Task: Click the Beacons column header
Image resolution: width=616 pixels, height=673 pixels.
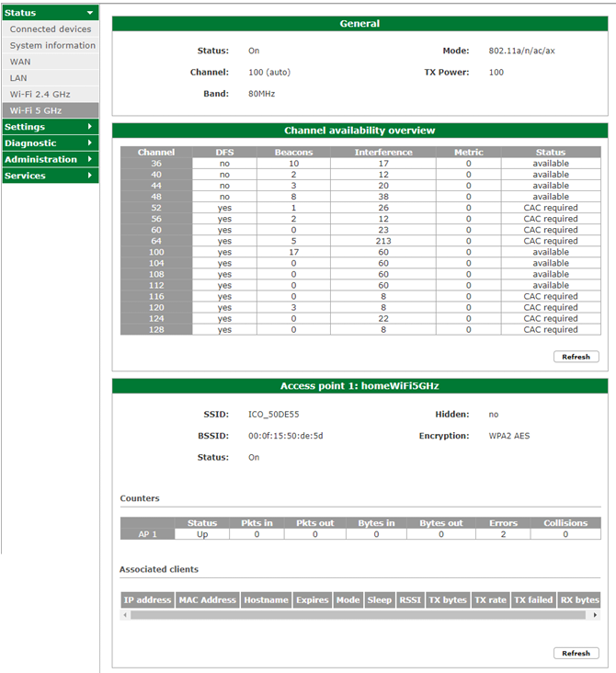Action: [293, 152]
